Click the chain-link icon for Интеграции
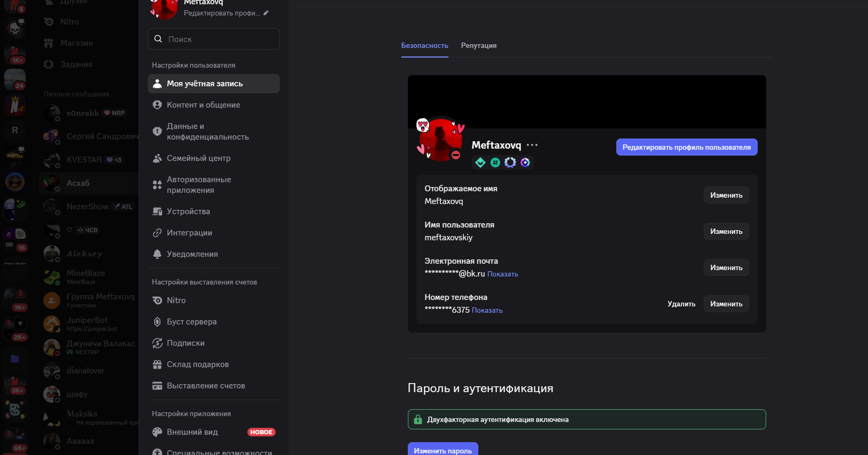This screenshot has height=455, width=868. pyautogui.click(x=157, y=233)
